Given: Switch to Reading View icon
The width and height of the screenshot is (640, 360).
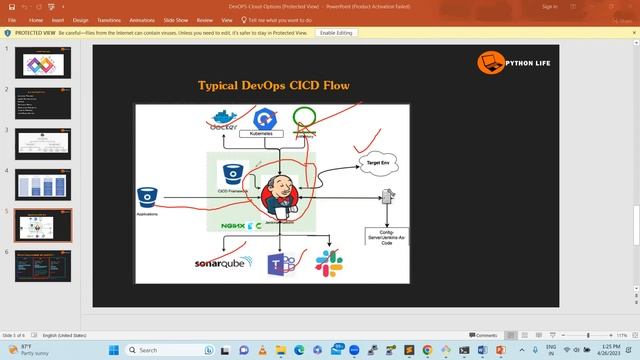Looking at the screenshot, I should 539,335.
